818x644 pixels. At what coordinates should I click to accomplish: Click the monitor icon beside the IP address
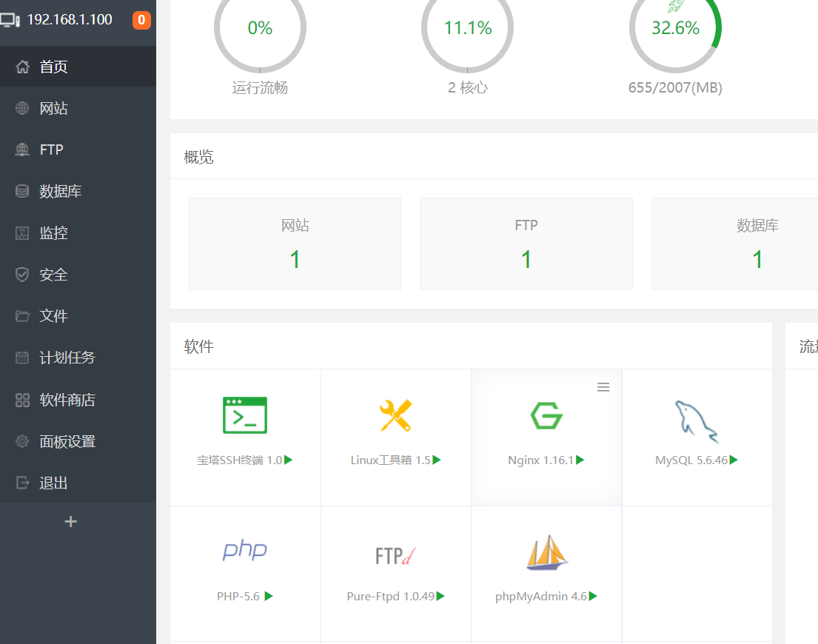(x=10, y=20)
